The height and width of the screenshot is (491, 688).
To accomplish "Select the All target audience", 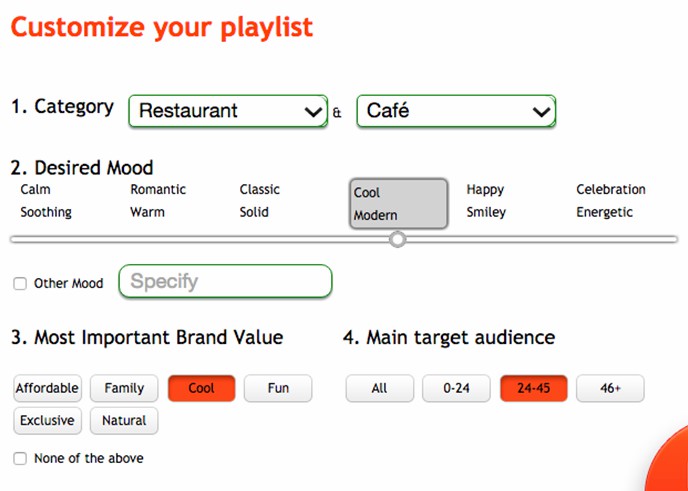I will point(379,388).
